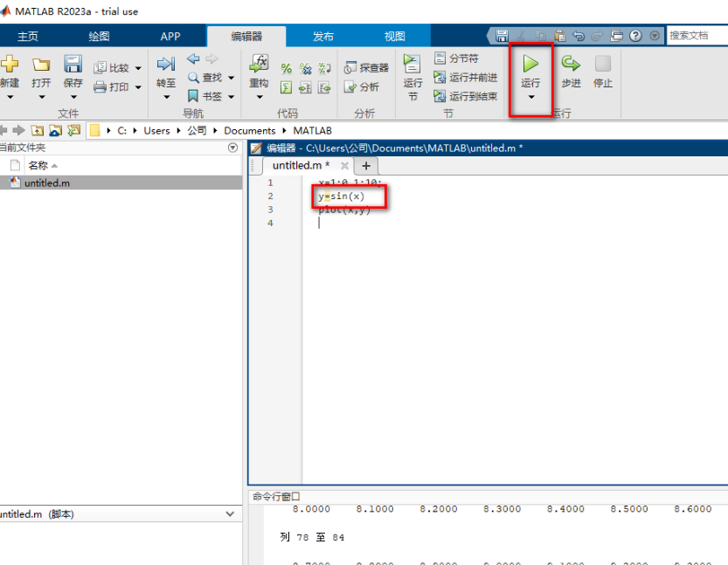The height and width of the screenshot is (565, 728).
Task: Click the Save (保存) disk icon
Action: (73, 64)
